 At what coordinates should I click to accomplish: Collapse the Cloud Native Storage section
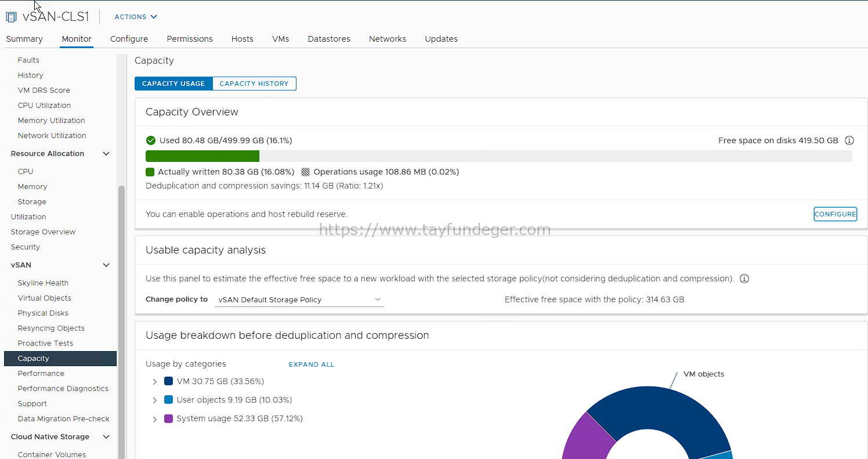click(x=106, y=437)
